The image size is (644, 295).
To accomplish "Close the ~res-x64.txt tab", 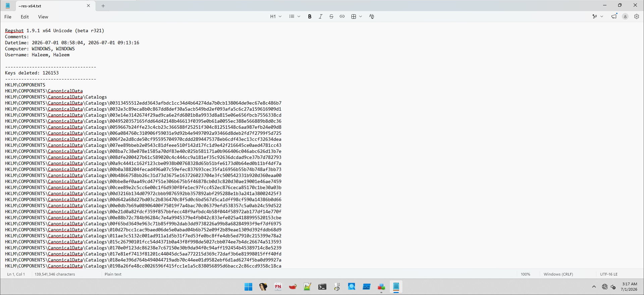I will (x=89, y=6).
